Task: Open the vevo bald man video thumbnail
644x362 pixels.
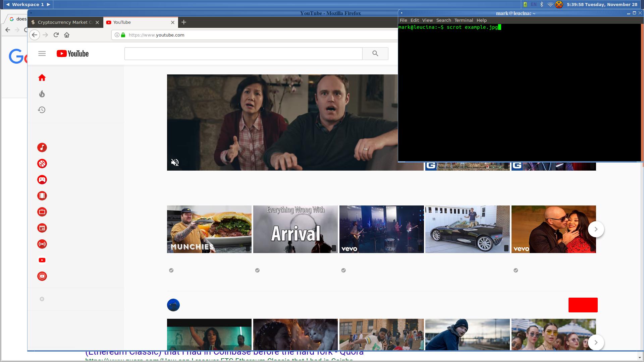Action: [554, 229]
